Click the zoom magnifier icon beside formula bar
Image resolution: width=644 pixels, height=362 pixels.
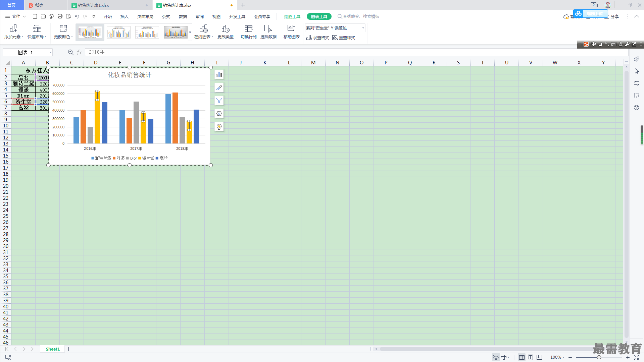(70, 52)
